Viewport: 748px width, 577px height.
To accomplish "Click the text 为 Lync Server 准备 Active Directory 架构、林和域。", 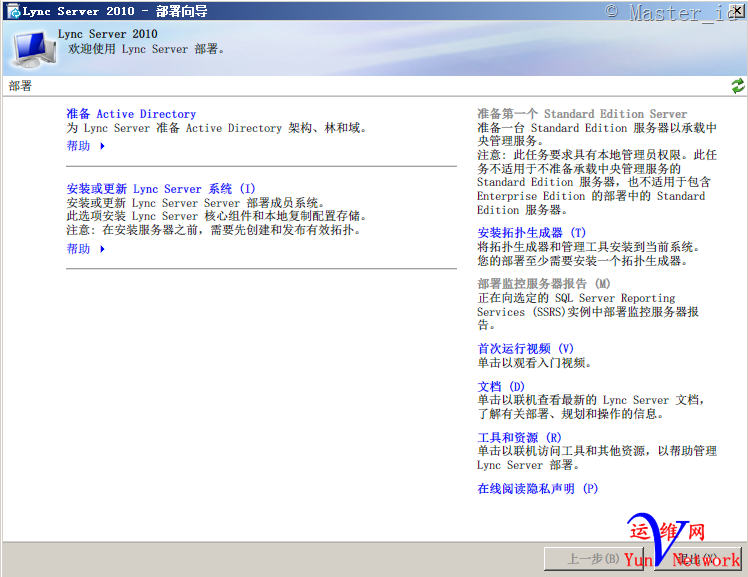I will 217,128.
